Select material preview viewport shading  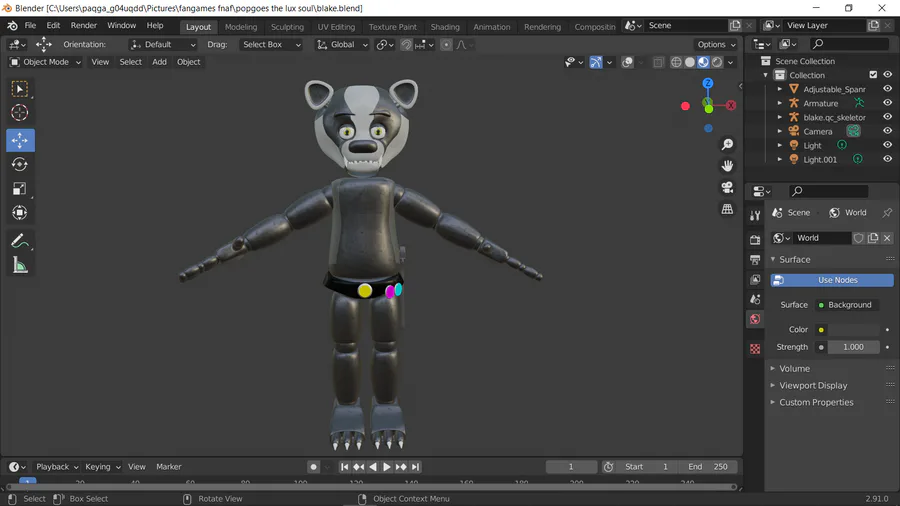[703, 62]
